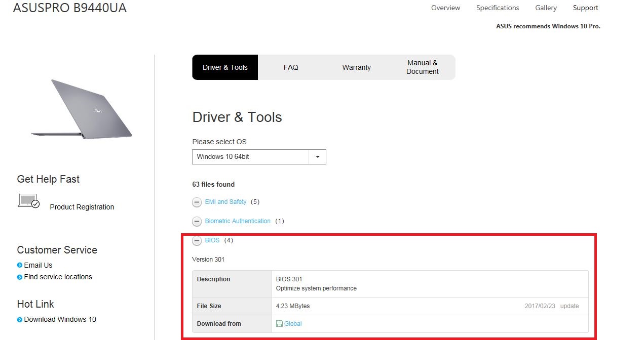Open the Biometric Authentication link
The width and height of the screenshot is (644, 340).
click(238, 221)
